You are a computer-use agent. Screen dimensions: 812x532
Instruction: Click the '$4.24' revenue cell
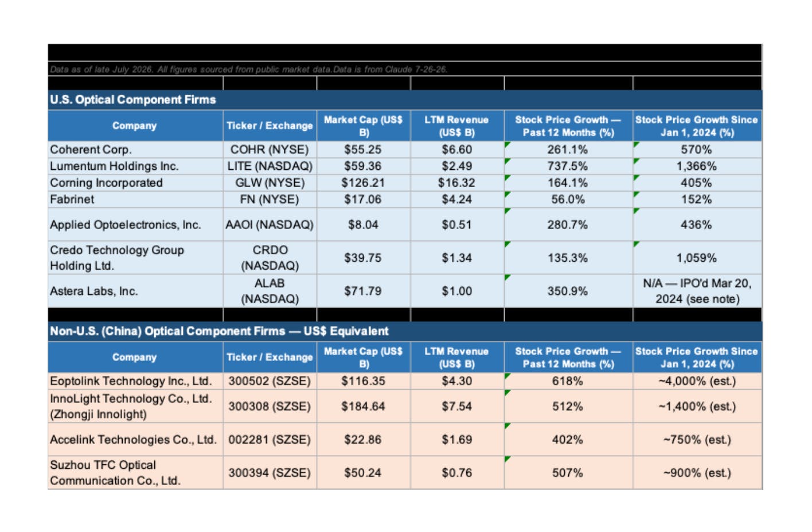tap(457, 200)
